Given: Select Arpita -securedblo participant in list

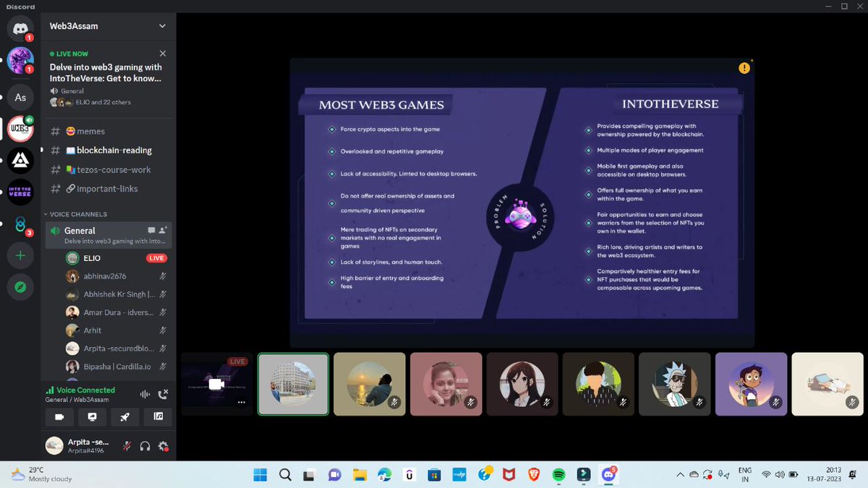Looking at the screenshot, I should pos(118,348).
